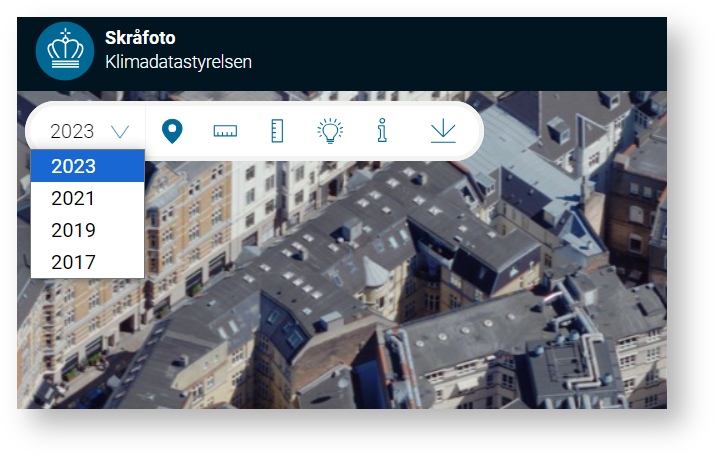
Task: Choose the highlighted 2023 option in the list
Action: tap(87, 166)
